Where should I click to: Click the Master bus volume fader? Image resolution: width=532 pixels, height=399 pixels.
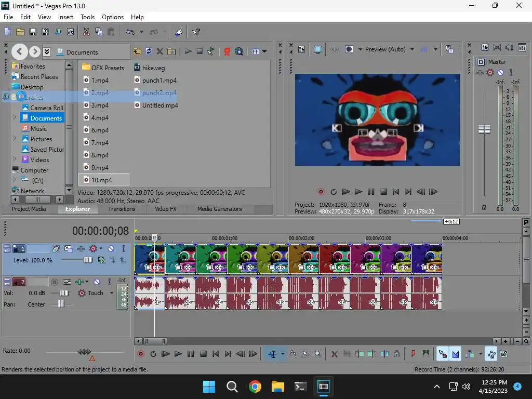484,129
